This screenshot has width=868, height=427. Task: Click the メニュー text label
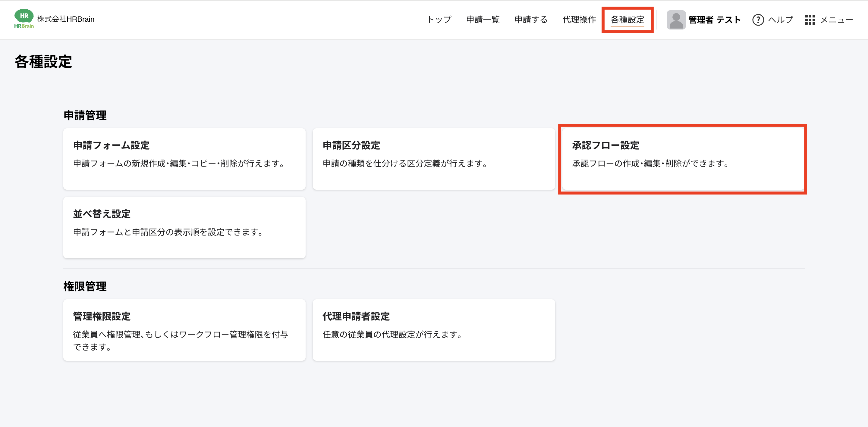[x=836, y=20]
